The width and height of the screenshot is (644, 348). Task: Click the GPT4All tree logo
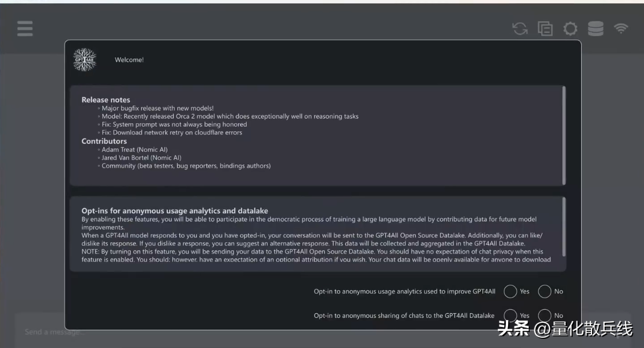click(84, 60)
